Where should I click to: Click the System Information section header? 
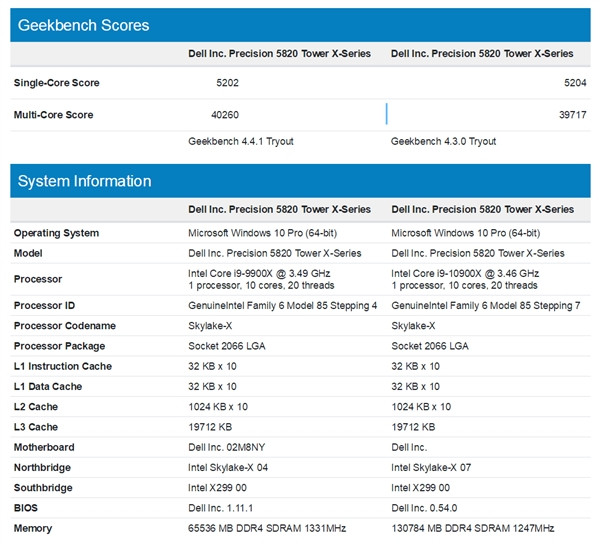[85, 181]
